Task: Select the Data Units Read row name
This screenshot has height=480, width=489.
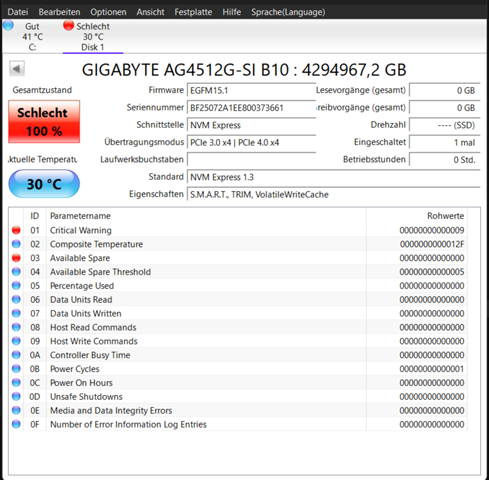Action: point(81,300)
